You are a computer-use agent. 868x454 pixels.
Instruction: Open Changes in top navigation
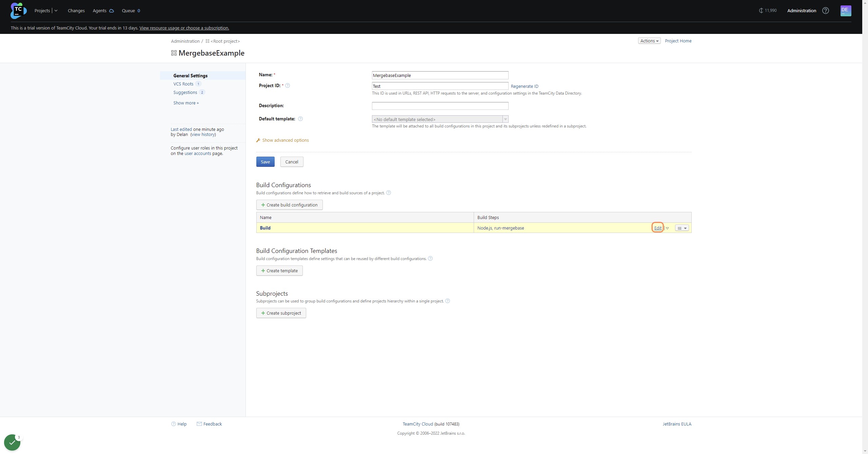click(x=76, y=11)
